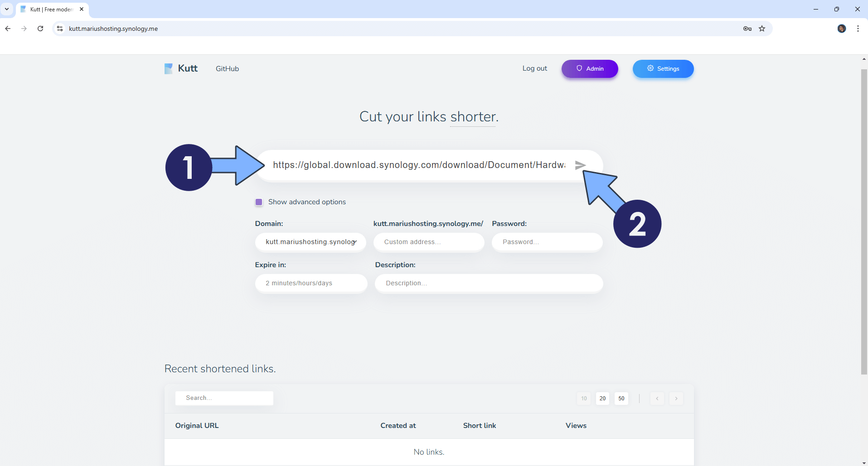Click the Created at column header

pyautogui.click(x=398, y=426)
